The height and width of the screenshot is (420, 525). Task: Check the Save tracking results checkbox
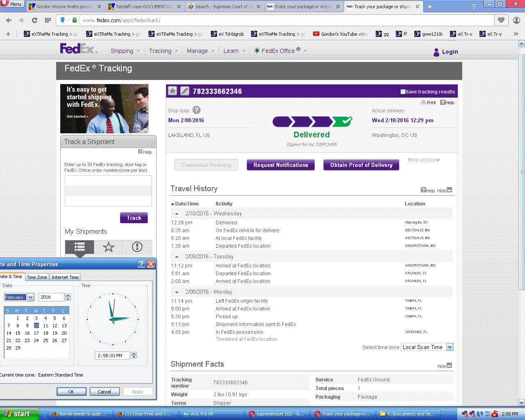(x=403, y=91)
